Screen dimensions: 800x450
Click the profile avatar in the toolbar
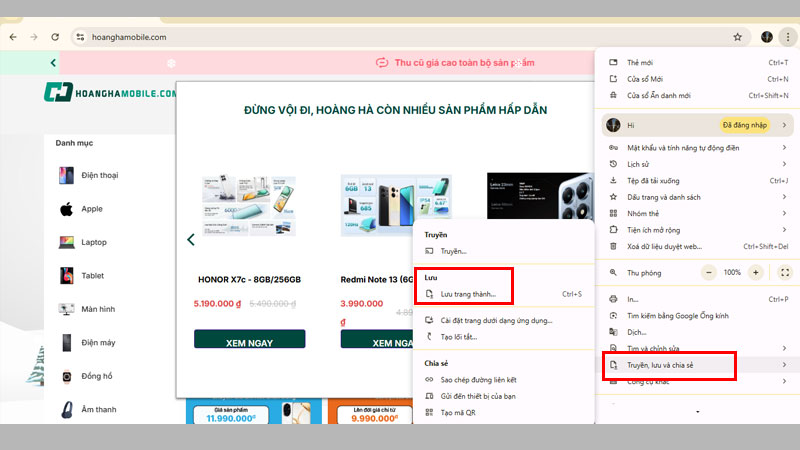(766, 37)
